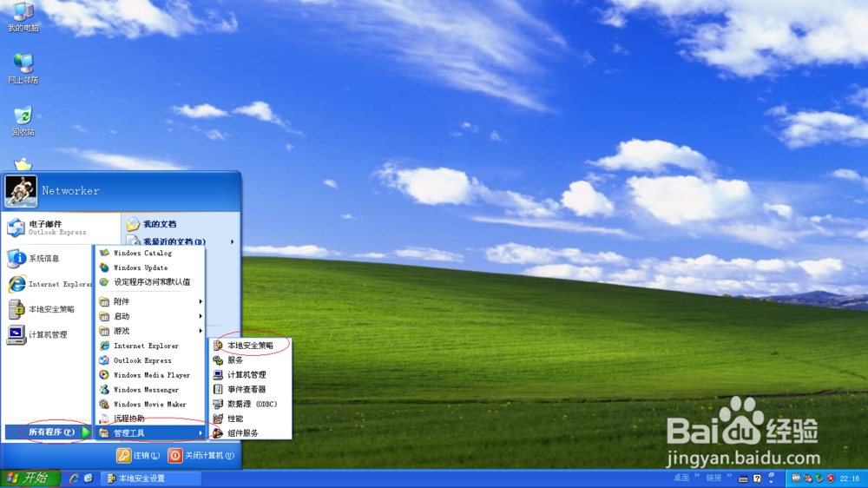868x488 pixels.
Task: Click the muted volume tray icon
Action: (x=807, y=478)
